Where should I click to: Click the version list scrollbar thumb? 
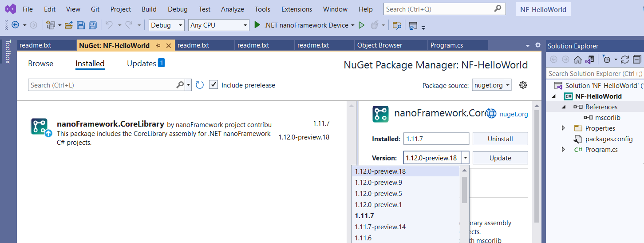coord(464,190)
